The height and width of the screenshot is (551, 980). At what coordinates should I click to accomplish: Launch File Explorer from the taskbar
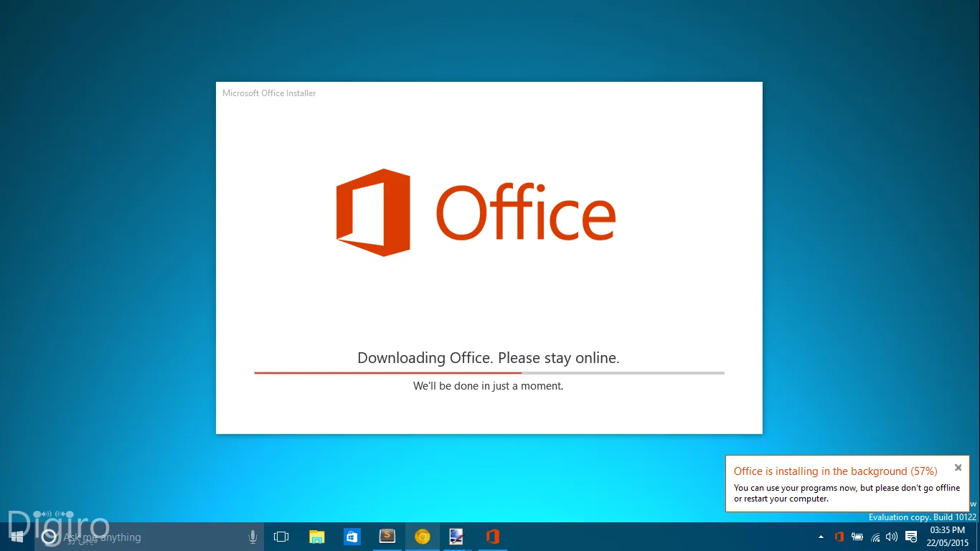click(x=316, y=537)
